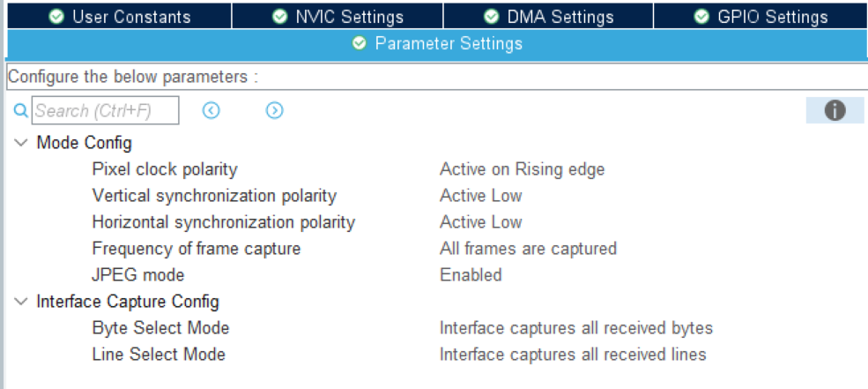868x389 pixels.
Task: Collapse the Interface Capture Config section
Action: [21, 302]
